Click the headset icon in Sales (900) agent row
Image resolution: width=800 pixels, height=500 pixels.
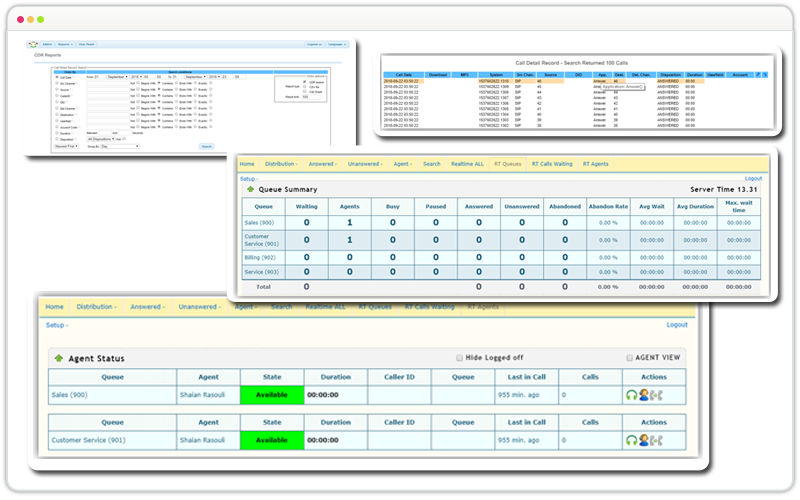tap(632, 396)
